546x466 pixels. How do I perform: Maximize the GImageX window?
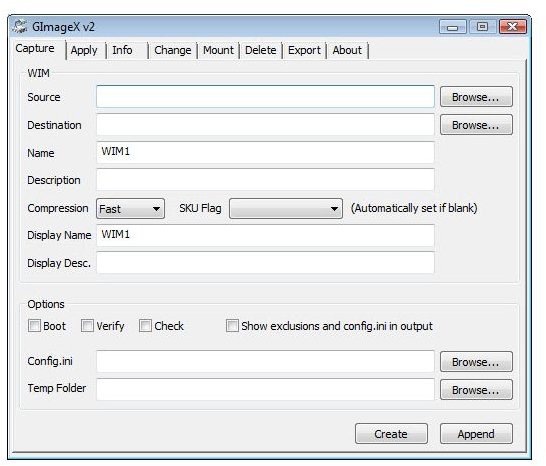pos(483,27)
